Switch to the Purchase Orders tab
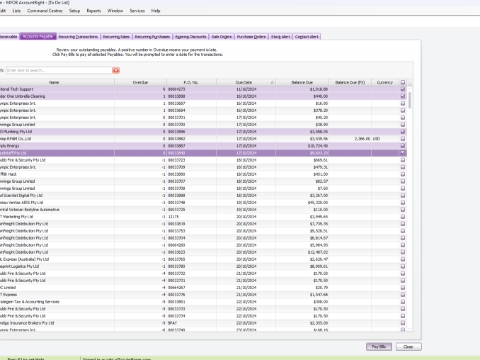Image resolution: width=480 pixels, height=360 pixels. pyautogui.click(x=251, y=37)
